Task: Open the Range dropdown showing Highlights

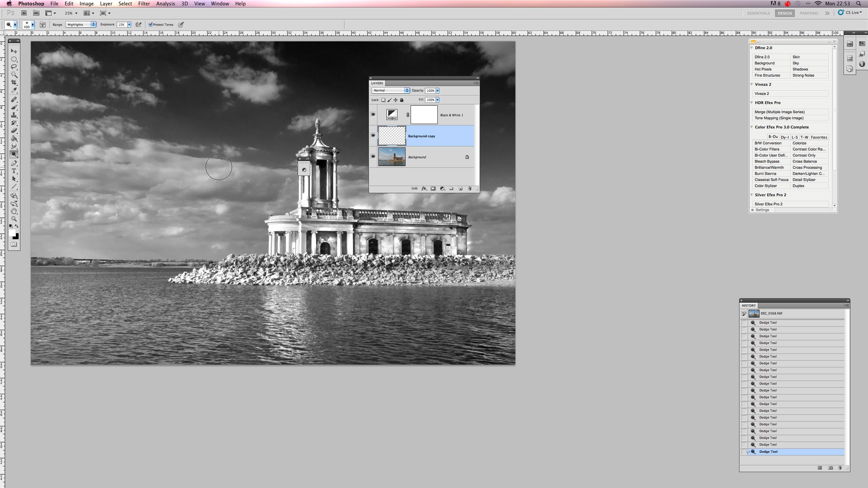Action: tap(81, 24)
